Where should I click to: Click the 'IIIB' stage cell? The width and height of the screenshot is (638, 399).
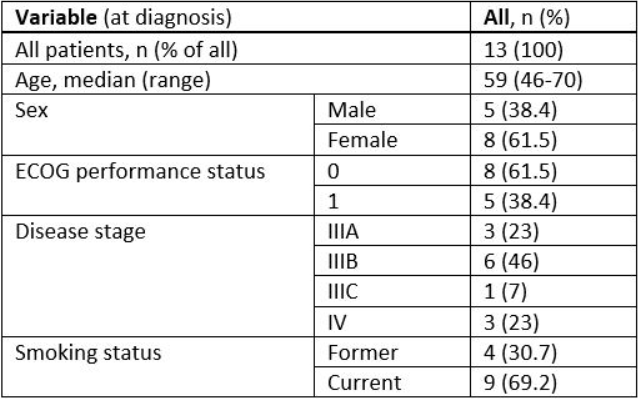pyautogui.click(x=392, y=261)
